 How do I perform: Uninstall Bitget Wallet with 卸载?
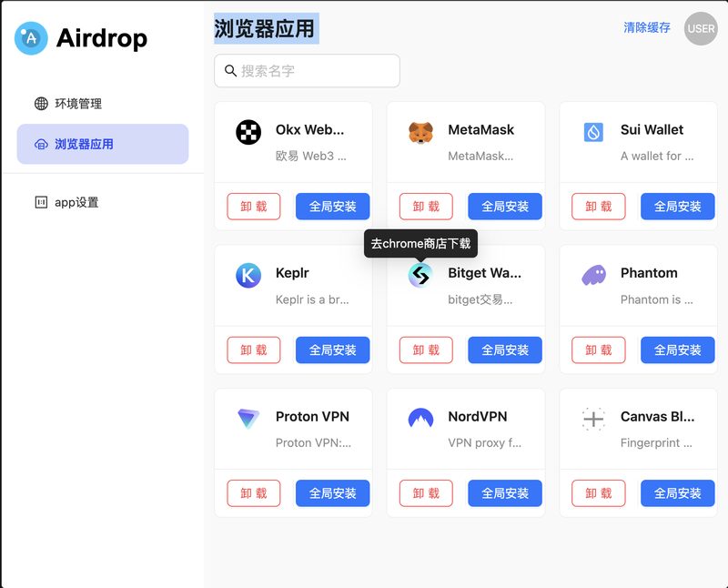coord(426,350)
